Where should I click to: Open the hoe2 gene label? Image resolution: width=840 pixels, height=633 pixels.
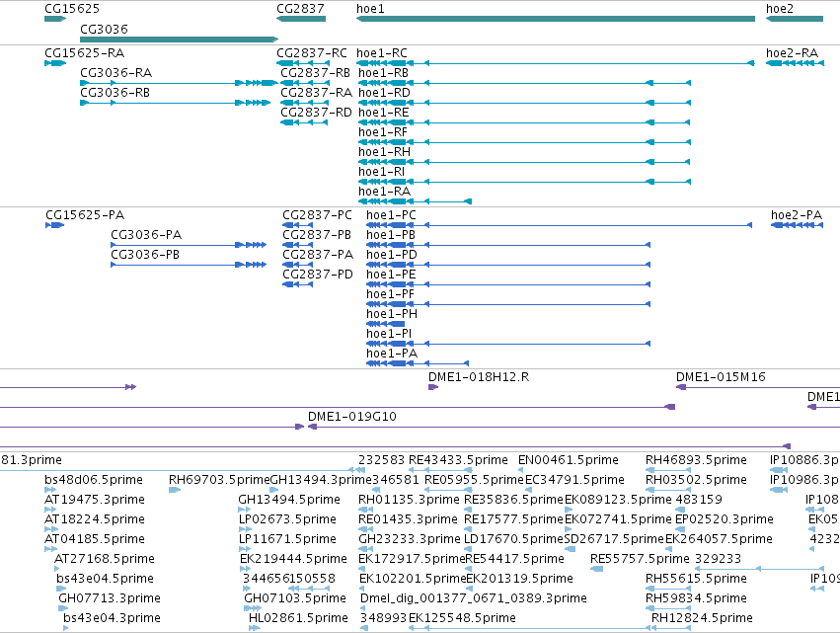click(780, 9)
